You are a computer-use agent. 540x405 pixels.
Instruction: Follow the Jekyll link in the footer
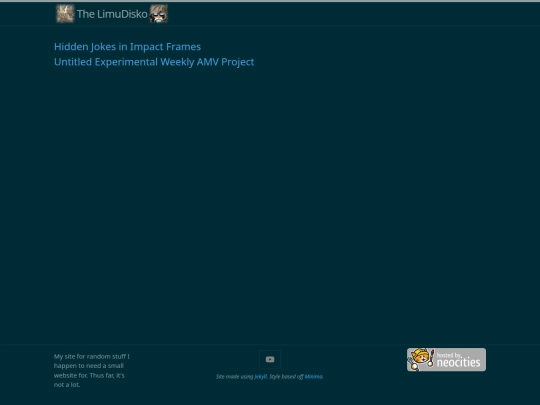pos(260,377)
